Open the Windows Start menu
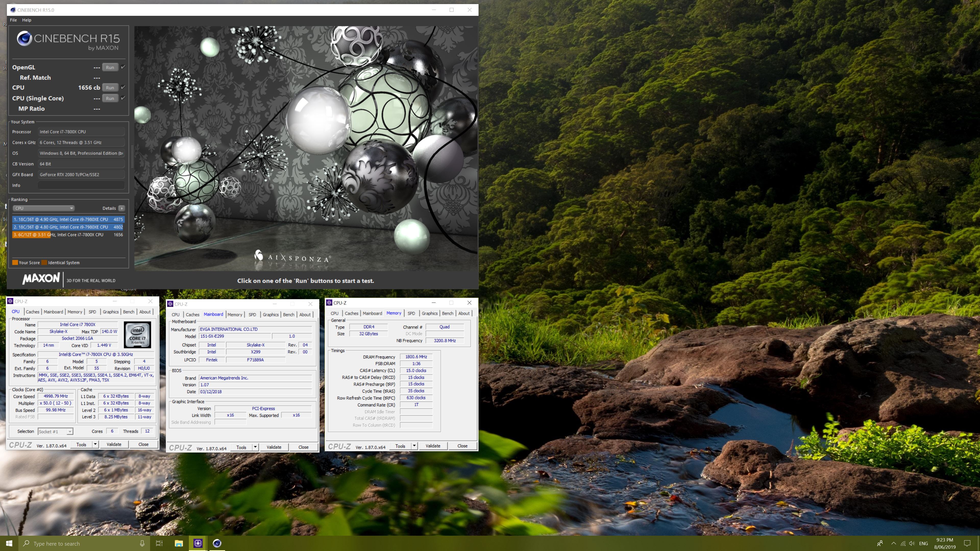 coord(9,543)
